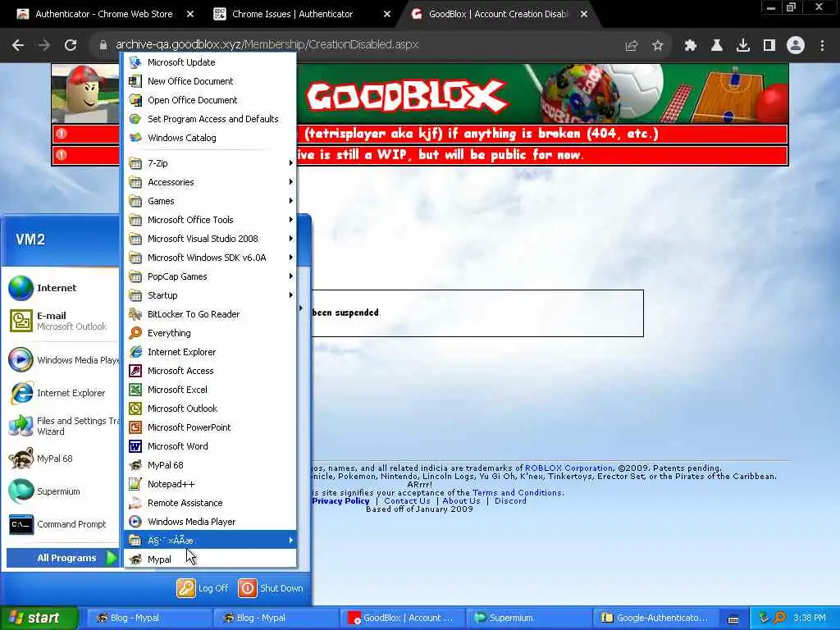The image size is (840, 630).
Task: Launch Windows Media Player from programs list
Action: coord(210,522)
